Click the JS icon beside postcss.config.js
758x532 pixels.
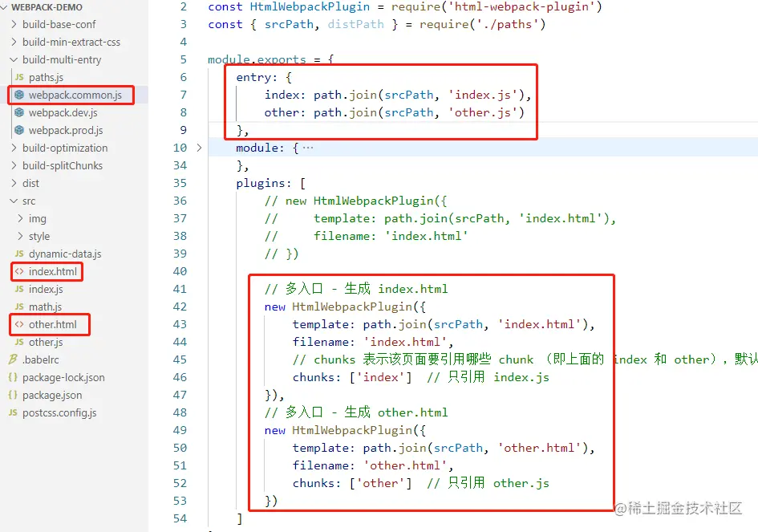click(13, 412)
